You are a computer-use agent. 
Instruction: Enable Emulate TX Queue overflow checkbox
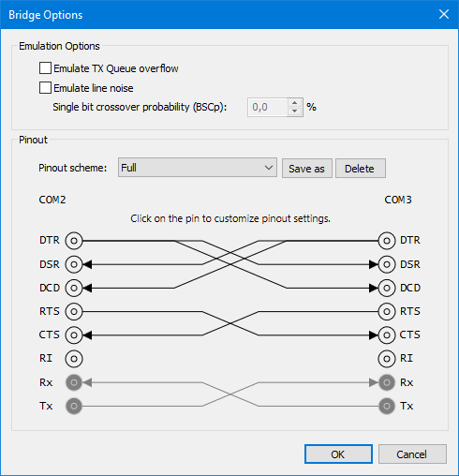pos(45,68)
